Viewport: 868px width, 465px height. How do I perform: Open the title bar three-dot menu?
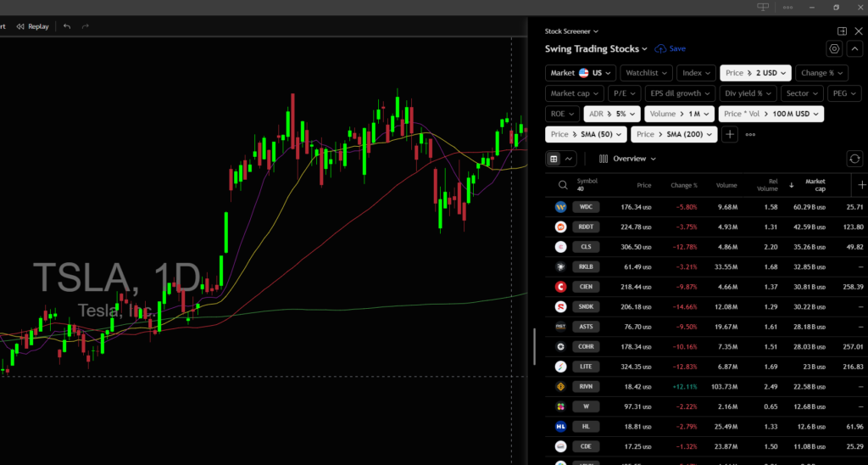[787, 7]
